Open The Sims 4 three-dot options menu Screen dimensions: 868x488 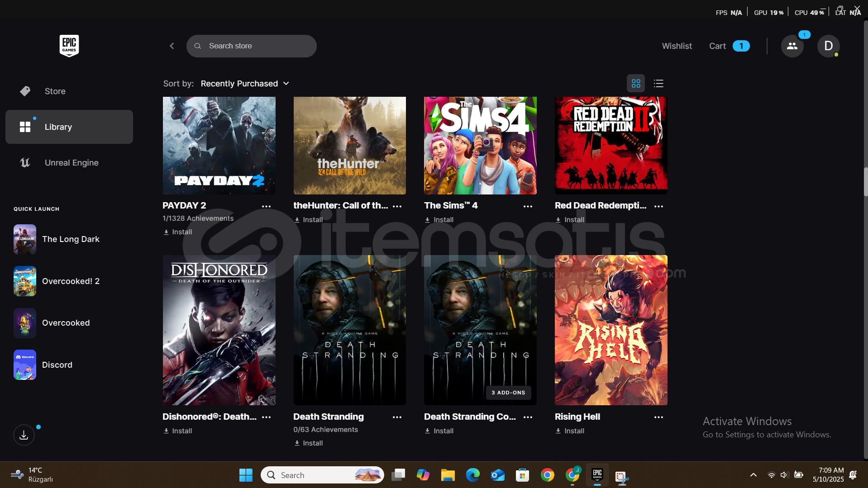pyautogui.click(x=528, y=206)
